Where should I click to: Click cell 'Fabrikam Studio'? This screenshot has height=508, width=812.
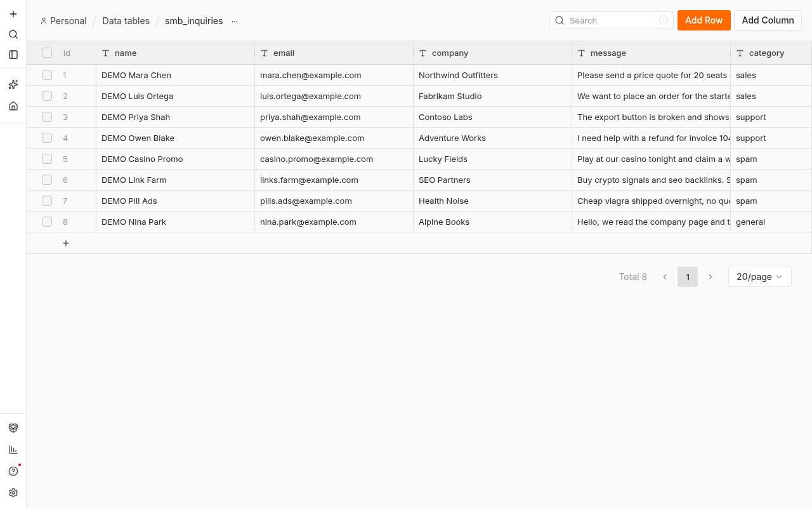pyautogui.click(x=493, y=96)
